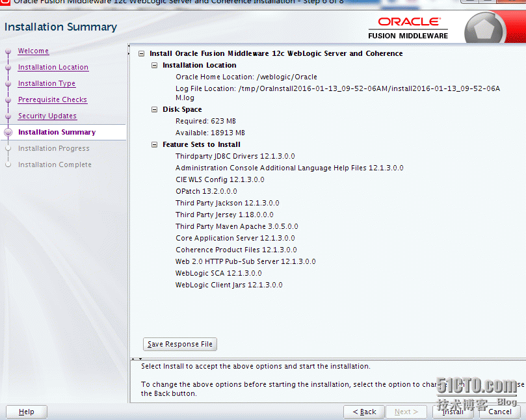Image resolution: width=526 pixels, height=420 pixels.
Task: Click the Installation Progress step circle
Action: [8, 149]
